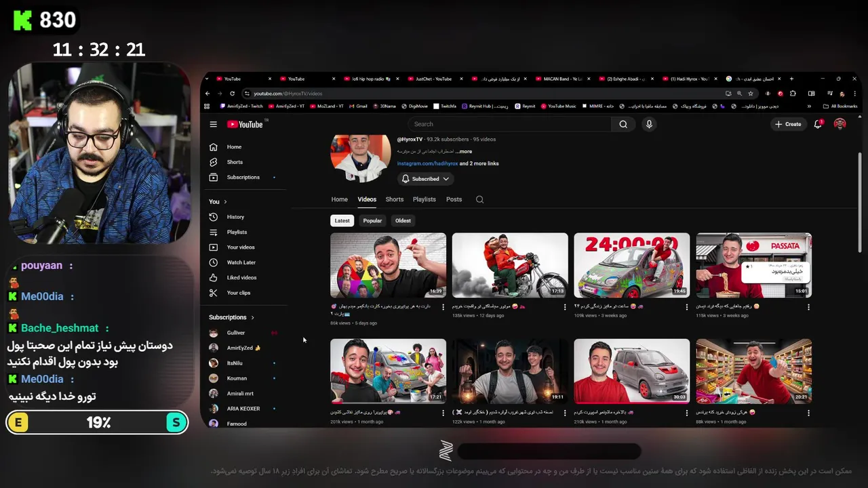Open a new browser tab with the plus button
This screenshot has height=488, width=868.
[x=791, y=79]
